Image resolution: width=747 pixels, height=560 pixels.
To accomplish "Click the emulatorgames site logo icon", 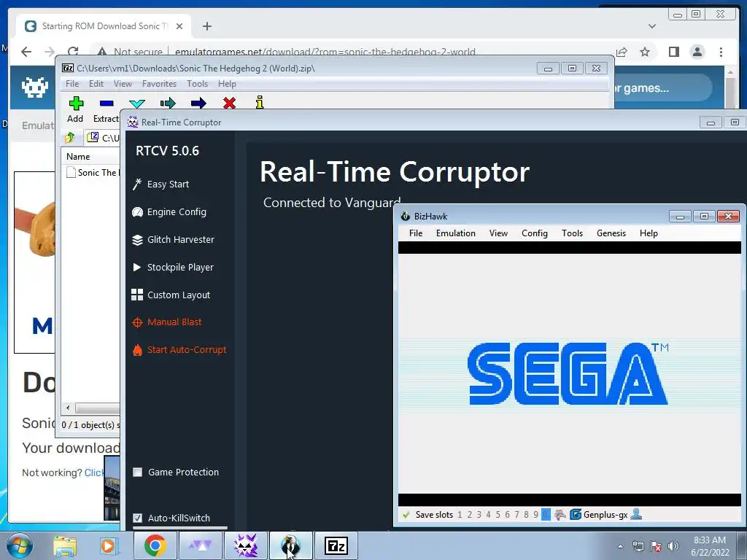I will click(35, 87).
